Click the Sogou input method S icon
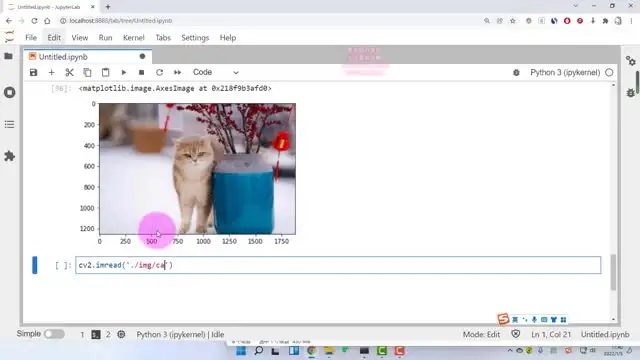 [503, 319]
